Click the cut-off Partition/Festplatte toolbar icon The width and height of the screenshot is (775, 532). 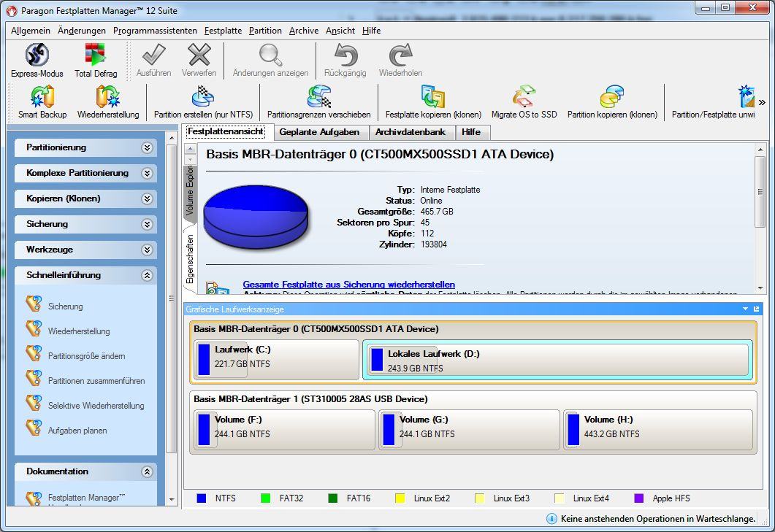(747, 96)
